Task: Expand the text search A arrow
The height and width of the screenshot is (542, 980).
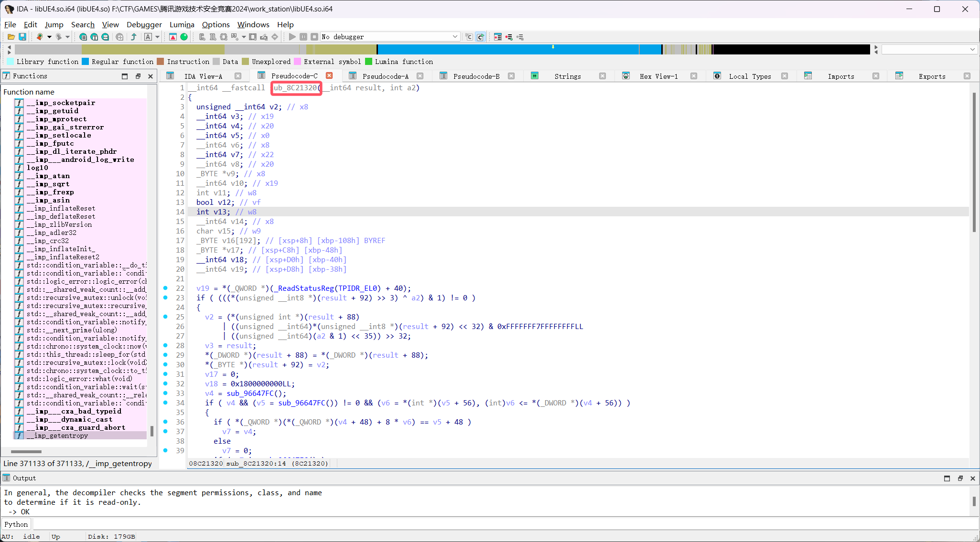Action: pos(157,37)
